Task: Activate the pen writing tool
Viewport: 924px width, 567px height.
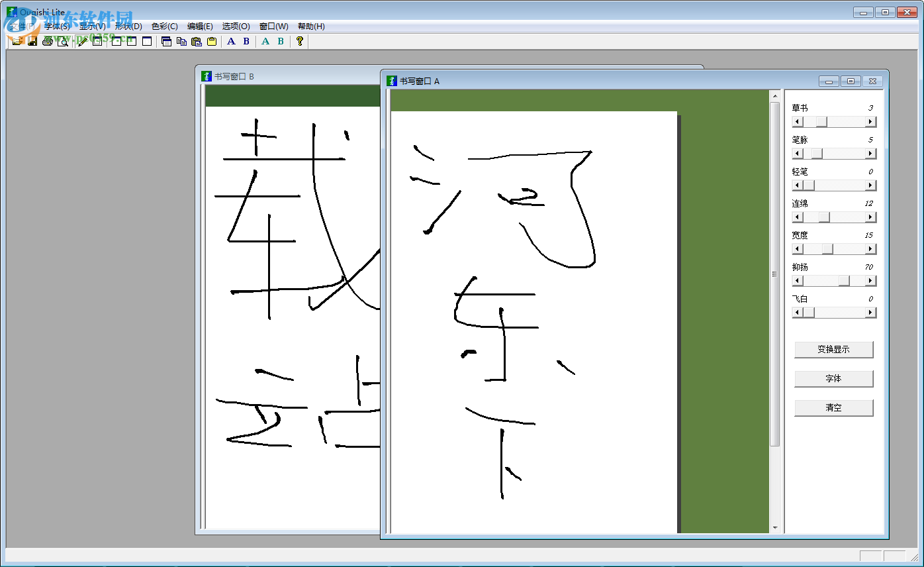Action: tap(81, 41)
